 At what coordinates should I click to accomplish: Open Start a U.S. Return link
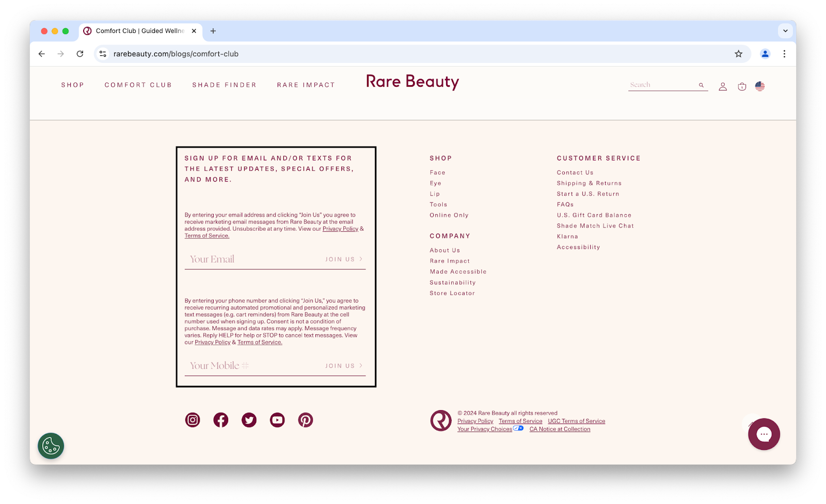coord(588,194)
